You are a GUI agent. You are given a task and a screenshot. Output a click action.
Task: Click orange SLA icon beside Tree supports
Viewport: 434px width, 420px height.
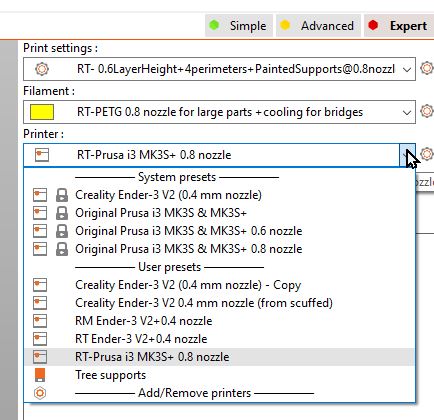[40, 375]
